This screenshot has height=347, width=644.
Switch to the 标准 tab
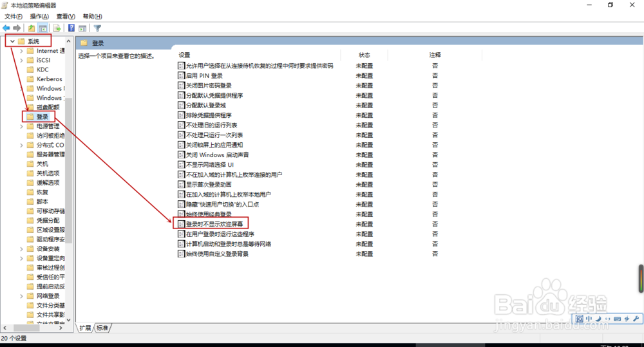102,328
